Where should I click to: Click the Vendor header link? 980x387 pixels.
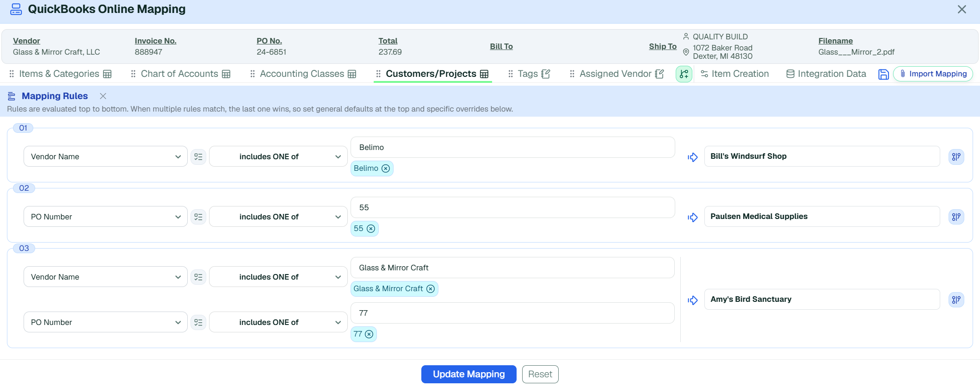26,41
